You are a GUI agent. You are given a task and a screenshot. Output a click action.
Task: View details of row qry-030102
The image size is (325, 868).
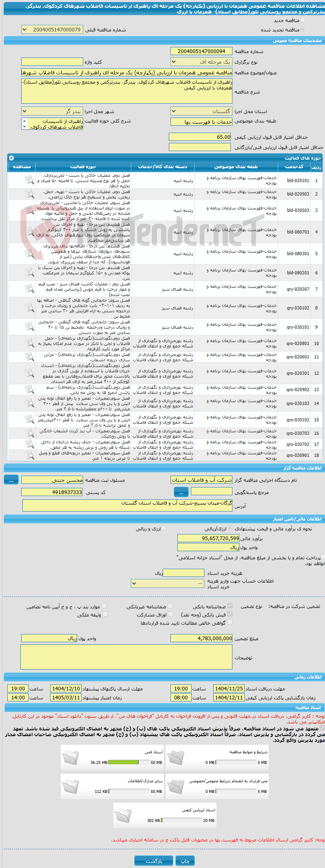click(x=29, y=308)
